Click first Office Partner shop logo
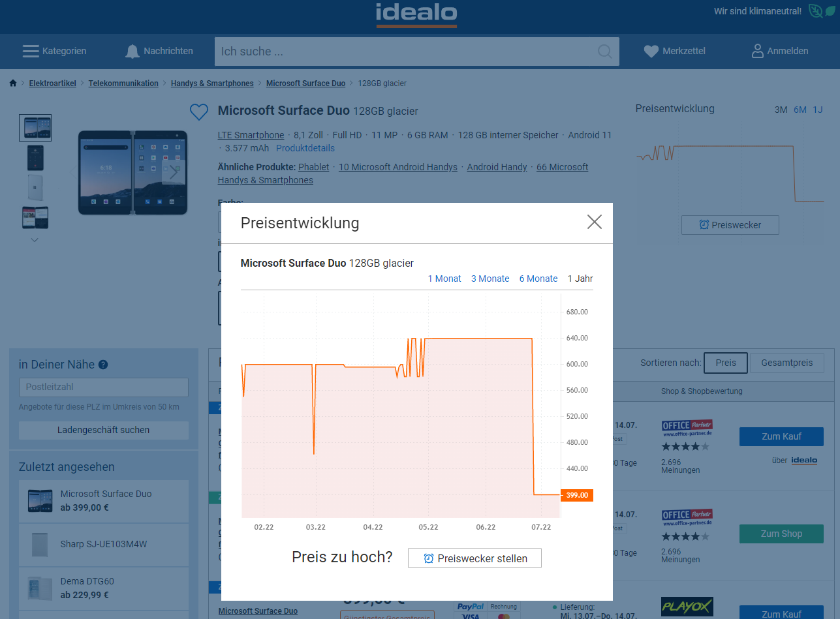Screen dimensions: 840x619 click(x=687, y=429)
